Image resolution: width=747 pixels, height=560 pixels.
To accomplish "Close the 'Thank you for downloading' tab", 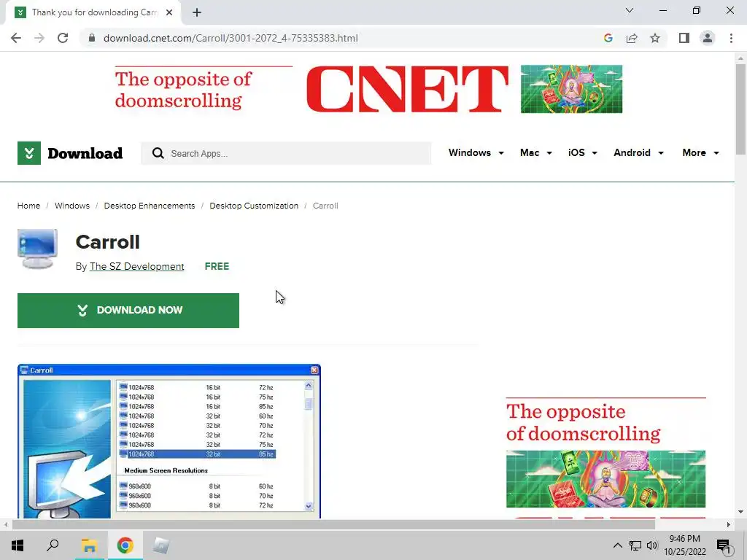I will pyautogui.click(x=169, y=12).
